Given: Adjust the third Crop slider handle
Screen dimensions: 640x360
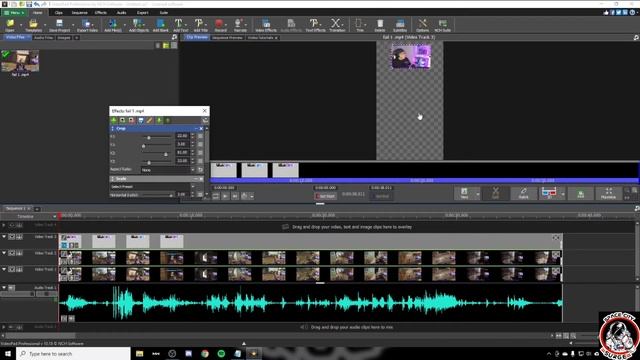Looking at the screenshot, I should coord(166,154).
